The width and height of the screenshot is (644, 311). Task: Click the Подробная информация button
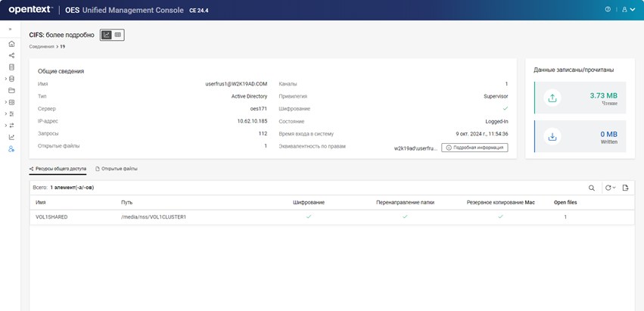474,148
